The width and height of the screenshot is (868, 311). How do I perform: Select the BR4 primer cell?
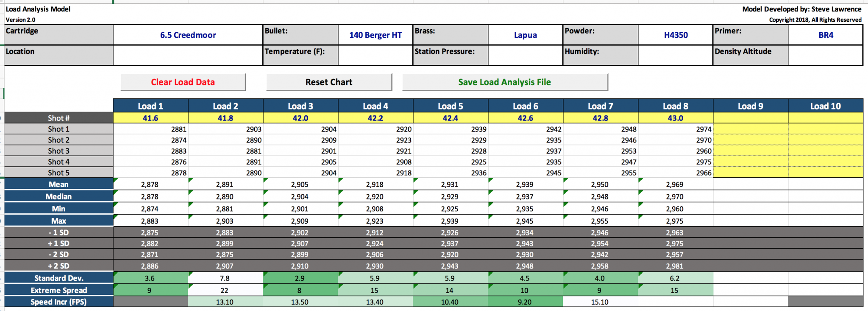[826, 35]
